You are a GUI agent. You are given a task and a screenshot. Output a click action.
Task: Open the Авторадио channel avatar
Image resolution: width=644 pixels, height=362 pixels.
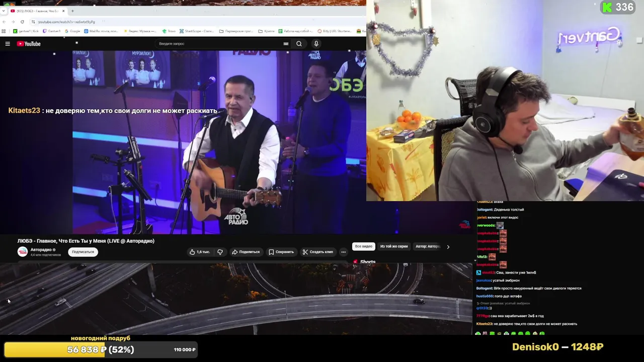pos(23,252)
